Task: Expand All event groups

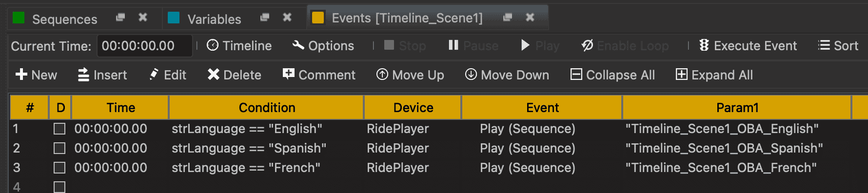Action: (x=714, y=75)
